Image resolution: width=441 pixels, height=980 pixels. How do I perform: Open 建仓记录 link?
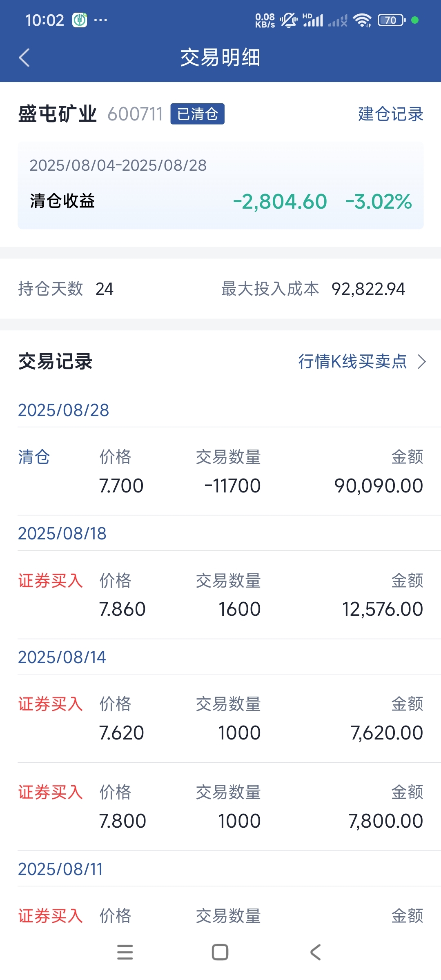(391, 114)
